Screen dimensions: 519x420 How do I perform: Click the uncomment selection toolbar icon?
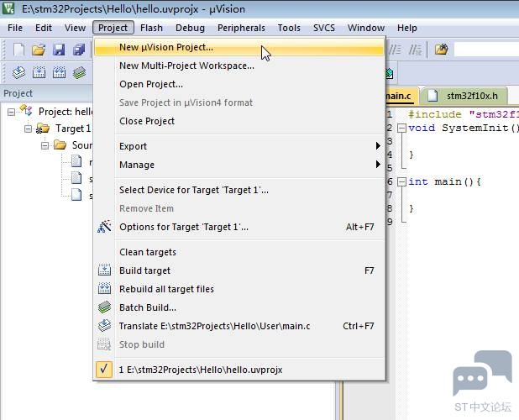pyautogui.click(x=414, y=50)
